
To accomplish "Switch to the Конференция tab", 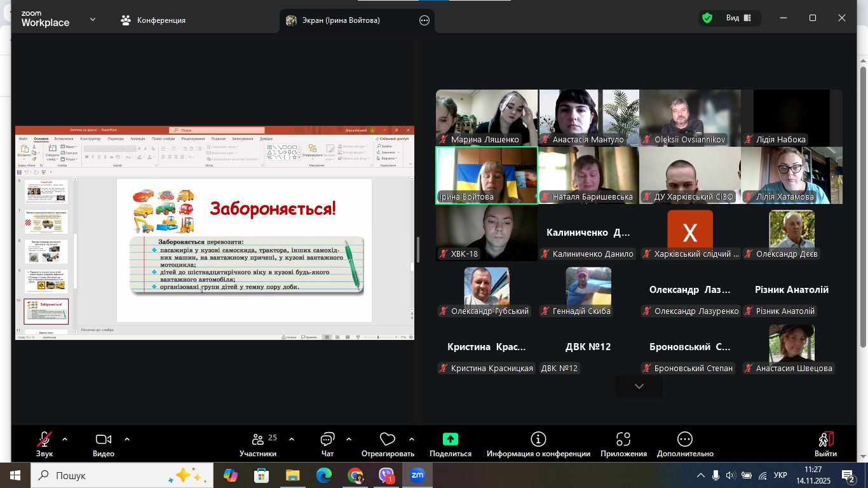I will (153, 20).
